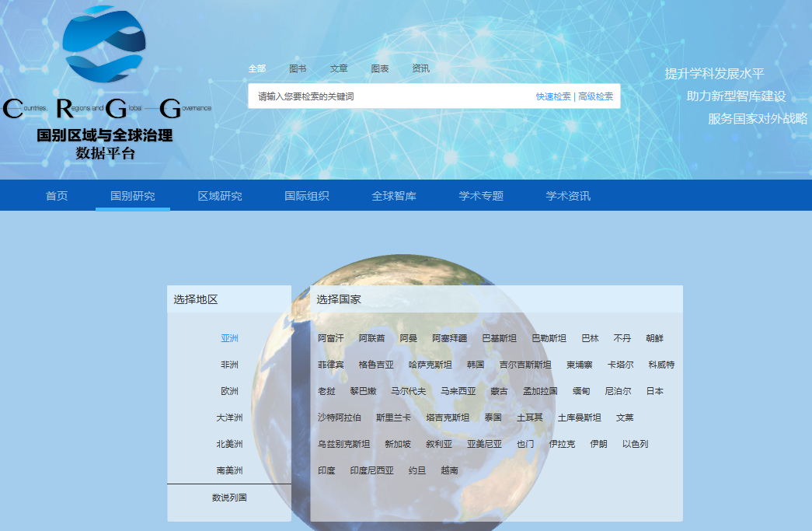Image resolution: width=812 pixels, height=531 pixels.
Task: Navigate to 全球智库 section
Action: pos(394,196)
